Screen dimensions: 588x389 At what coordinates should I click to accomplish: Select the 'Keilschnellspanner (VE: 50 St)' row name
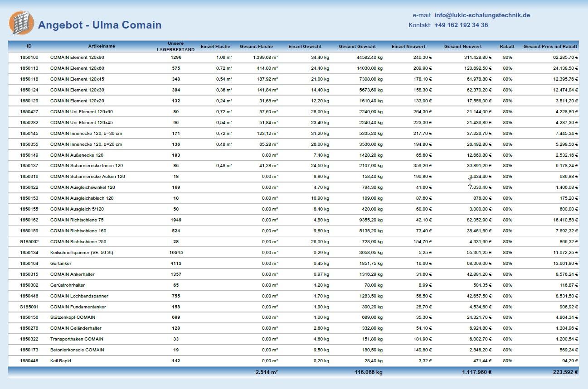point(82,252)
